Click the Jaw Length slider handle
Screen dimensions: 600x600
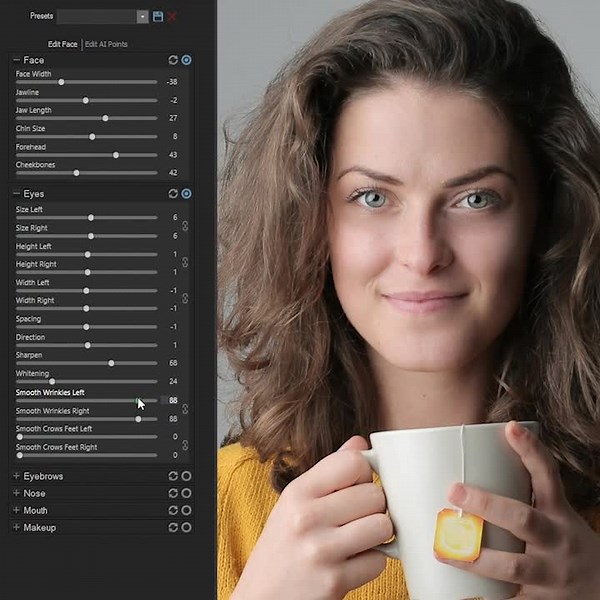(x=105, y=118)
